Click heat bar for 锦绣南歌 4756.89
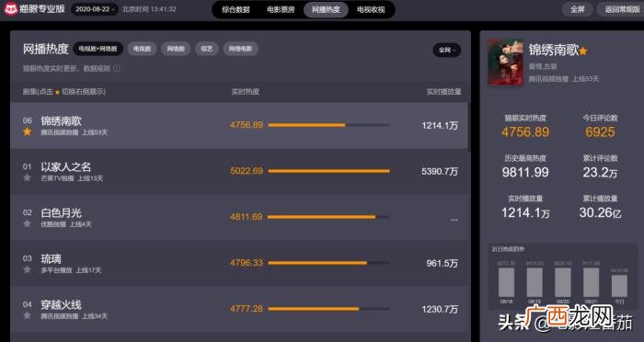Screen dimensions: 644x342 [328, 125]
